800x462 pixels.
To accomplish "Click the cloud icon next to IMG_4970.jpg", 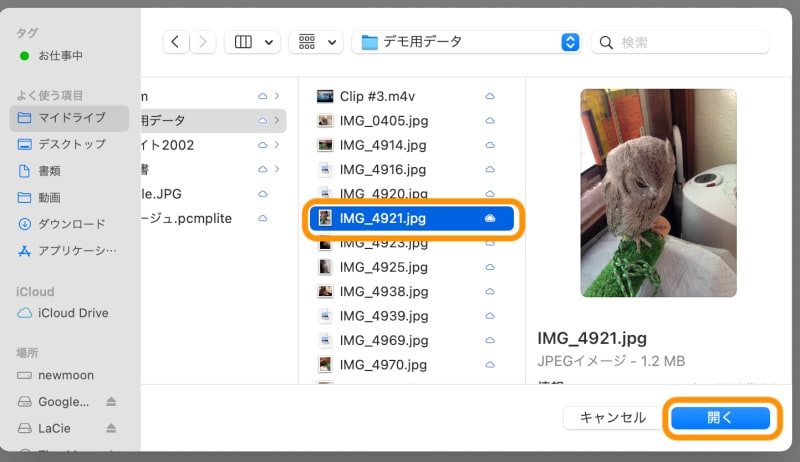I will 490,365.
